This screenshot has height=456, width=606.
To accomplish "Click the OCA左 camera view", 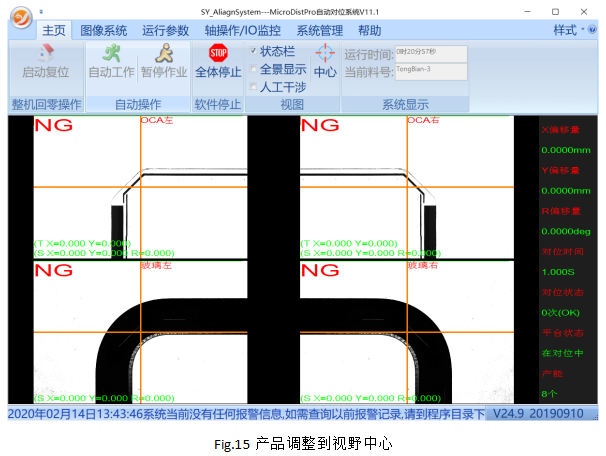I will tap(140, 190).
